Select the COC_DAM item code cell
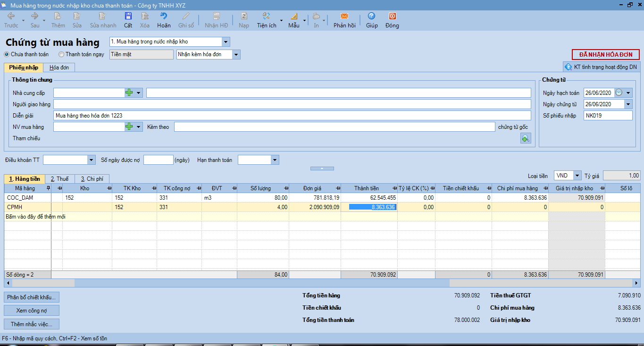Screen dimensions: 644x346 coord(27,198)
